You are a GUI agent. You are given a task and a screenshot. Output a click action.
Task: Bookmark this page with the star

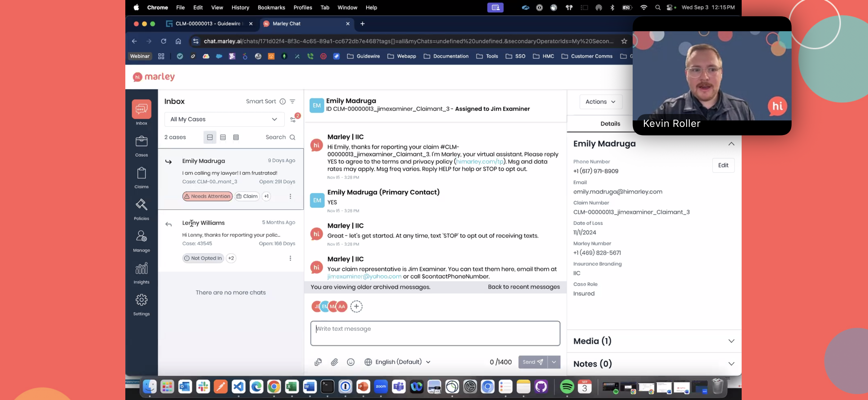[624, 41]
